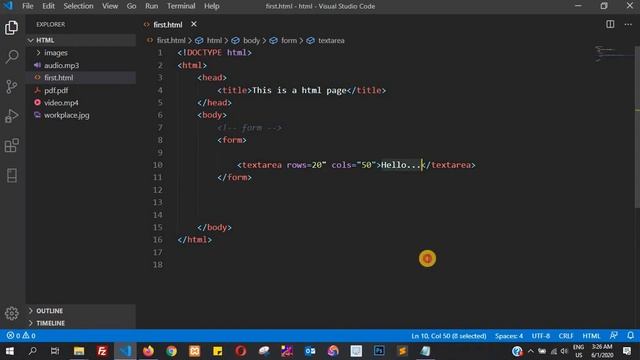Select first.html in the explorer
The width and height of the screenshot is (640, 360).
tap(81, 78)
